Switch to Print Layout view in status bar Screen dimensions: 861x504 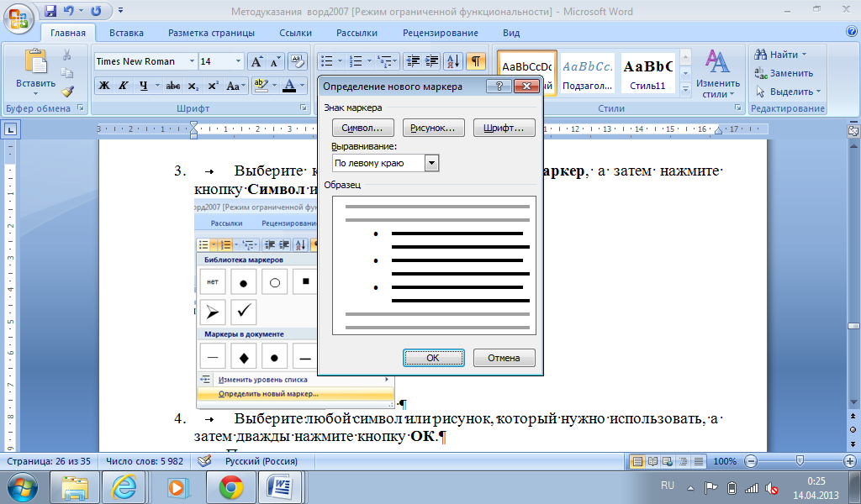tap(637, 462)
